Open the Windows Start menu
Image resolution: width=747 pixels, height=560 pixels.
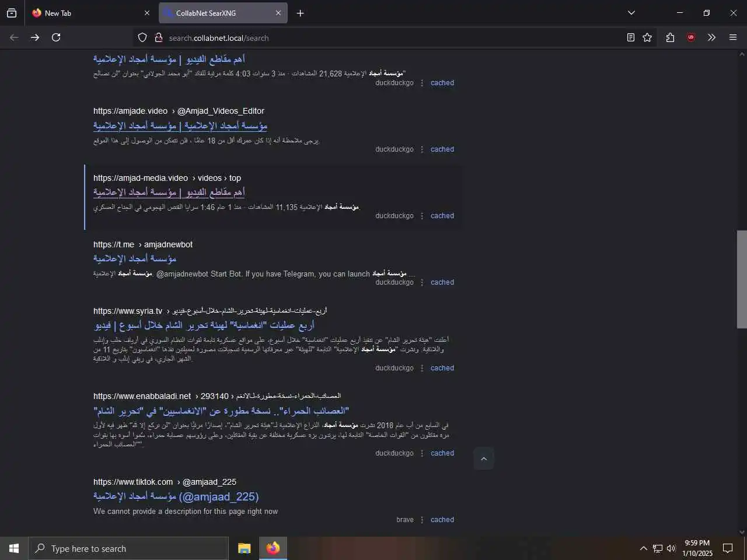coord(14,548)
